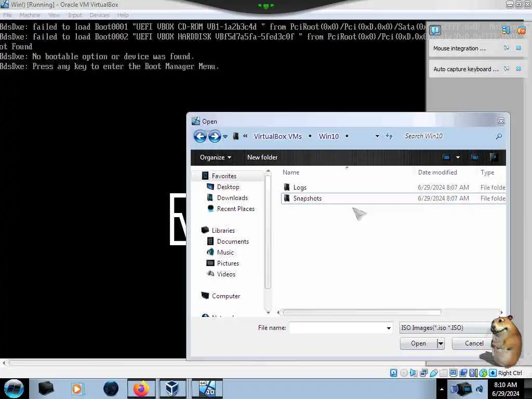Sort by Date modified column header

coord(437,172)
